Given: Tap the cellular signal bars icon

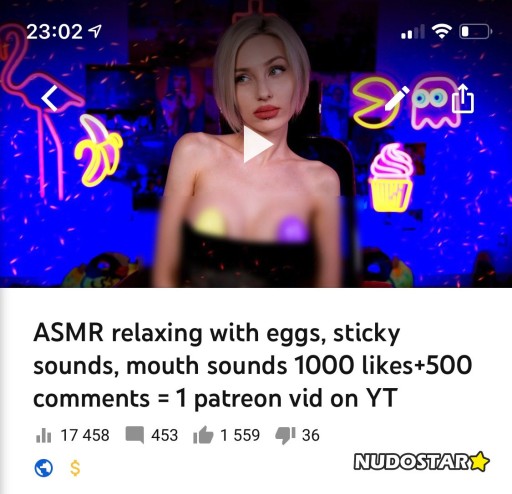Looking at the screenshot, I should tap(413, 32).
